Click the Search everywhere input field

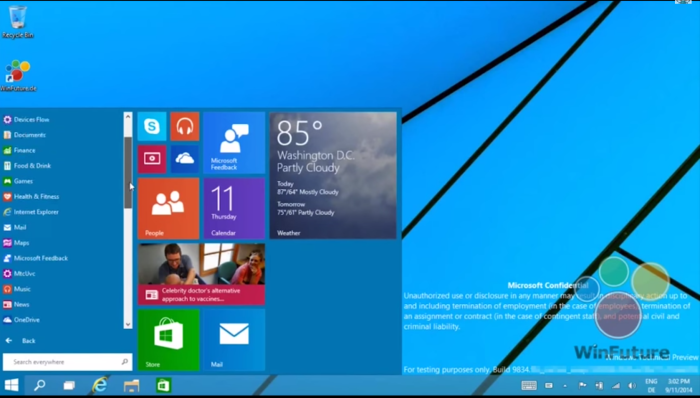point(67,362)
